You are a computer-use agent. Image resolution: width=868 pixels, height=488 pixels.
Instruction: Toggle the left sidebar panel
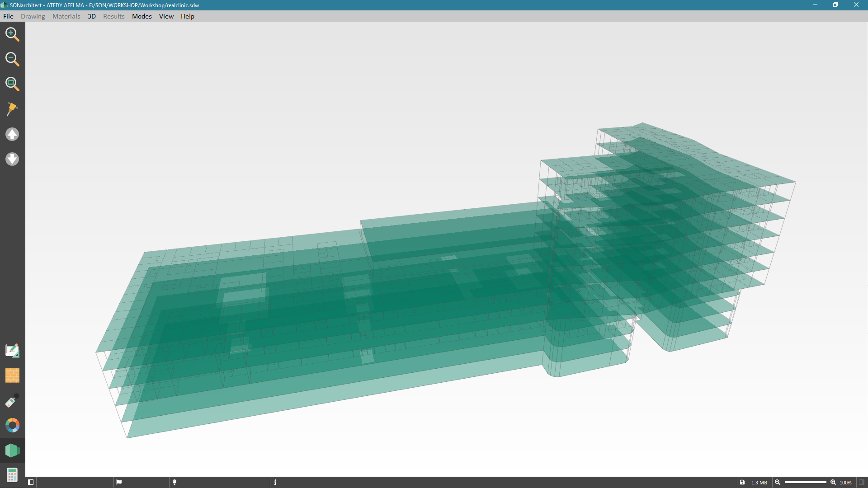(31, 482)
